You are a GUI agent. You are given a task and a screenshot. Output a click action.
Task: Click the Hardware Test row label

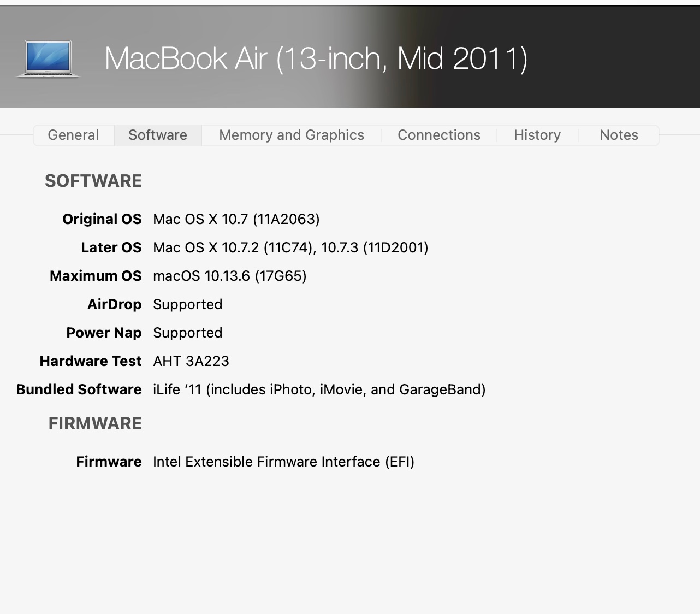[91, 361]
